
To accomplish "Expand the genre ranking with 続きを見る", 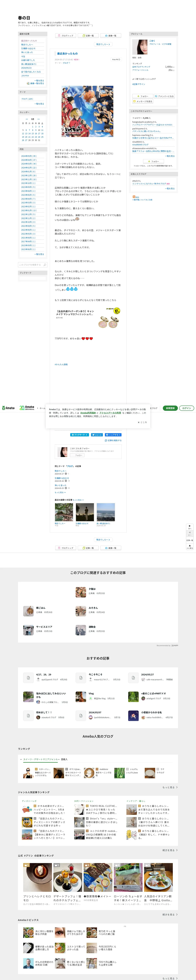I will 170,850.
